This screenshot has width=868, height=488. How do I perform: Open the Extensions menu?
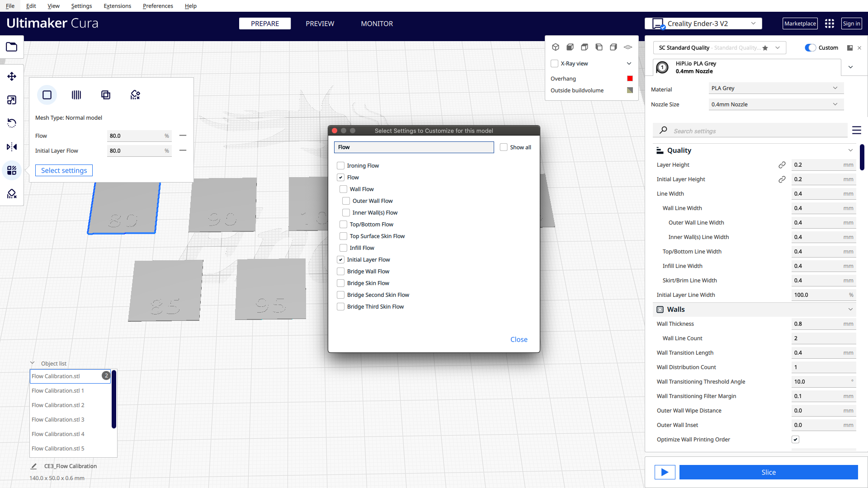117,6
